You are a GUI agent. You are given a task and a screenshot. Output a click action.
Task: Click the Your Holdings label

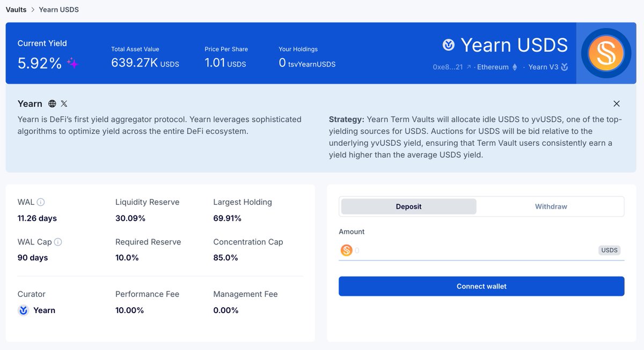pyautogui.click(x=298, y=49)
